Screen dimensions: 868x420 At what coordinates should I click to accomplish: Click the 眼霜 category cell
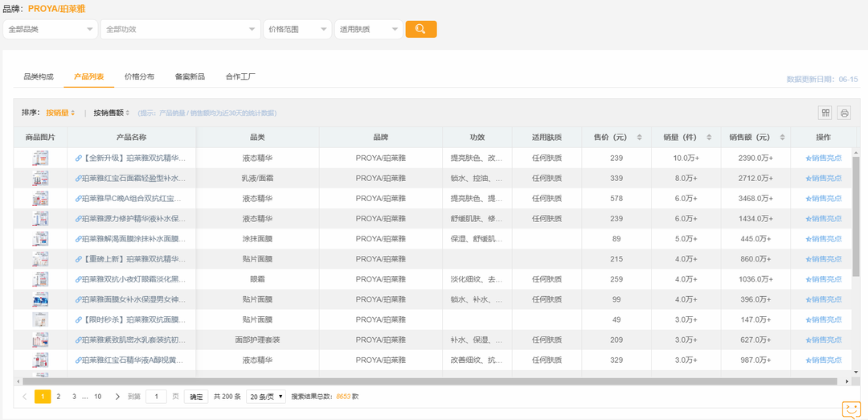pos(257,279)
